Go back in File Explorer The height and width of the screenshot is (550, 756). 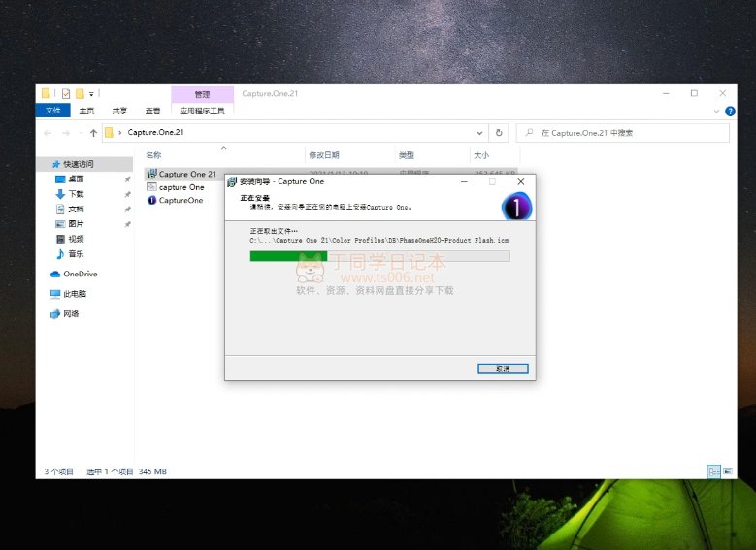48,133
